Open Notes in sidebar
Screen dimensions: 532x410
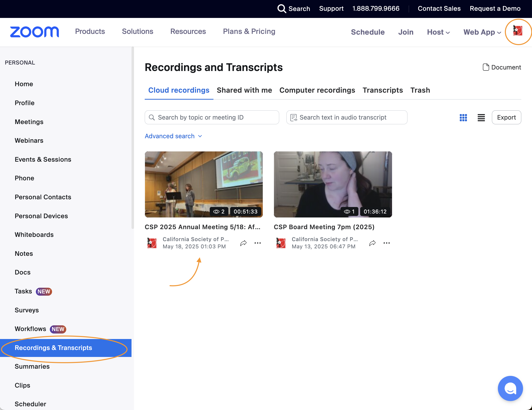pos(24,254)
